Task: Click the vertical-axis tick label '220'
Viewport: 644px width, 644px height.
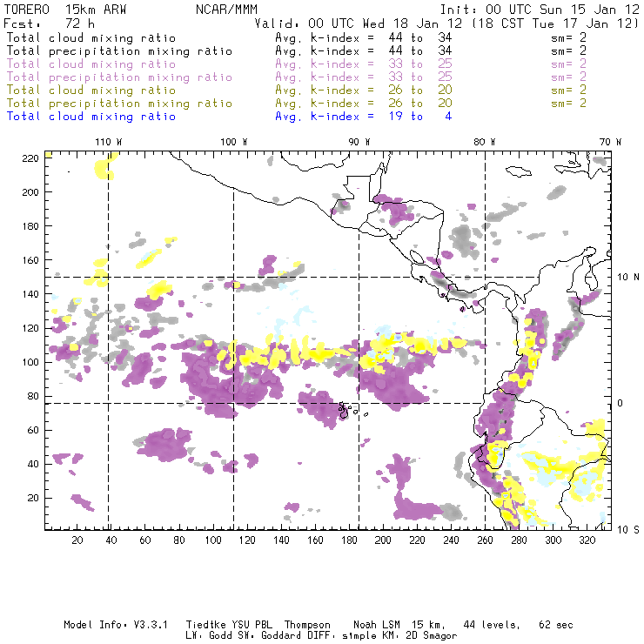Action: click(x=30, y=158)
